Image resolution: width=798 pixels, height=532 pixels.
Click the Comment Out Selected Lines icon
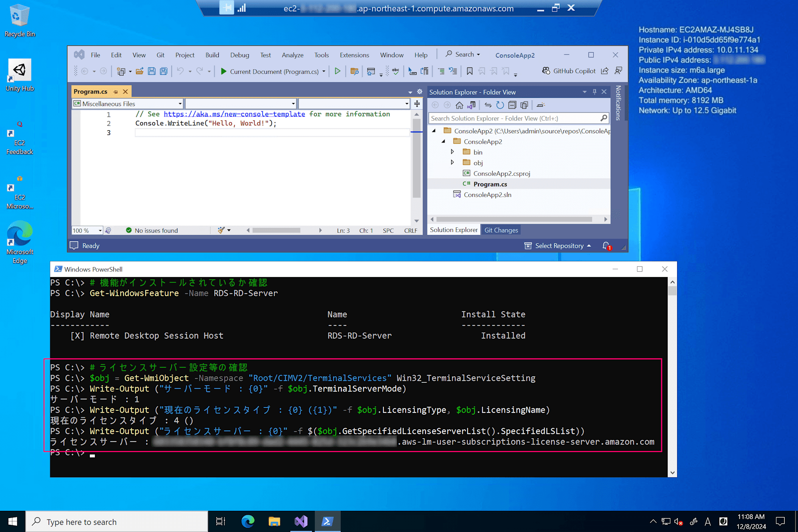point(441,71)
